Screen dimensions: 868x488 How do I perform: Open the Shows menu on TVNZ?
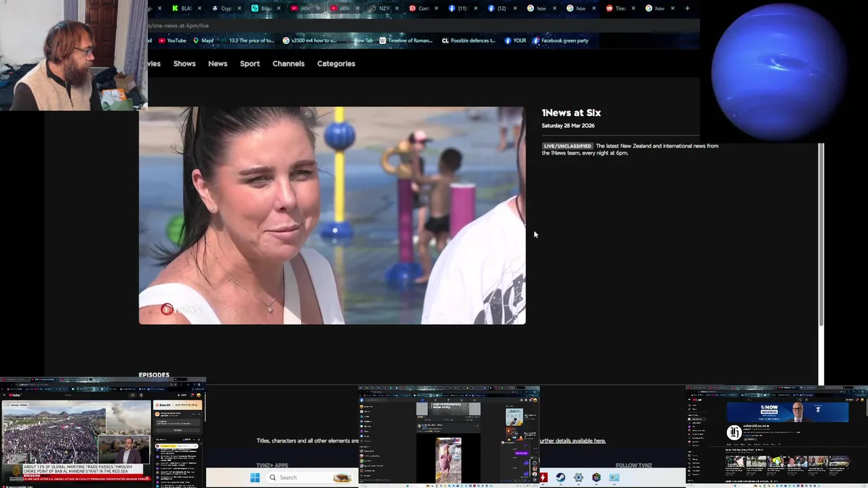[184, 64]
